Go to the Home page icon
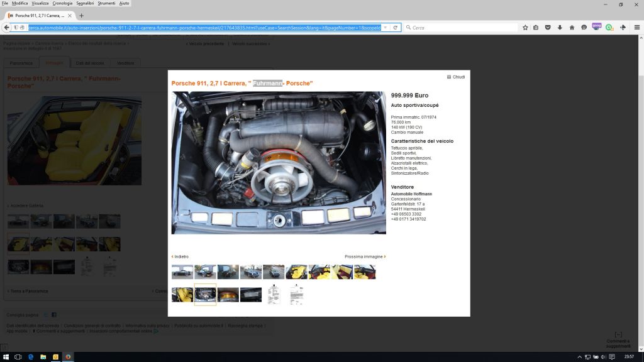The image size is (644, 362). click(572, 28)
